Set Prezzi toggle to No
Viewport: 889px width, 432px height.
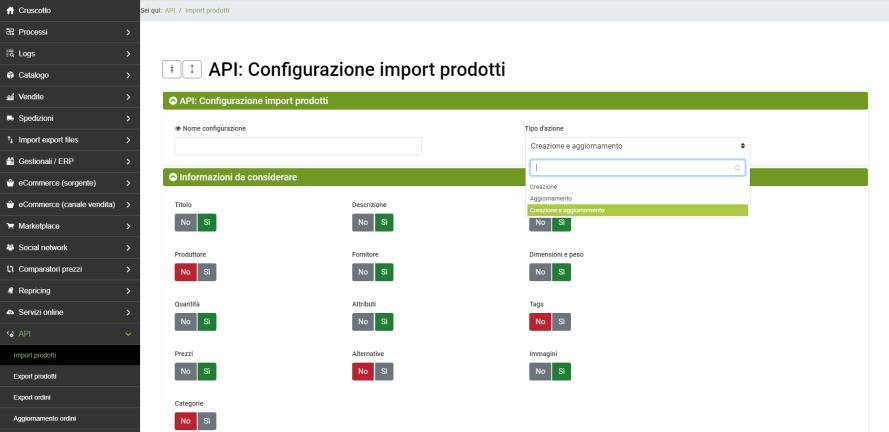point(185,371)
